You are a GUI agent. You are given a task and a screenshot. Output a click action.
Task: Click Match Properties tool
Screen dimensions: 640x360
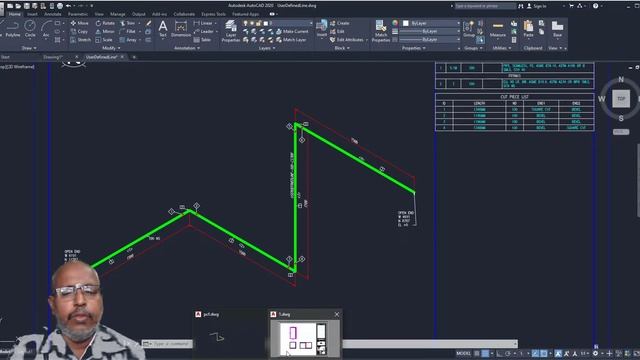coord(380,31)
